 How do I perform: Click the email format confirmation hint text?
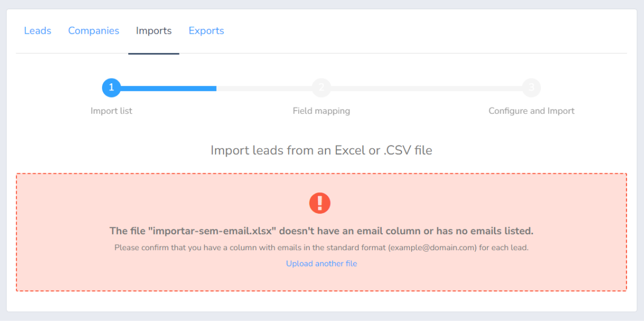pyautogui.click(x=321, y=247)
